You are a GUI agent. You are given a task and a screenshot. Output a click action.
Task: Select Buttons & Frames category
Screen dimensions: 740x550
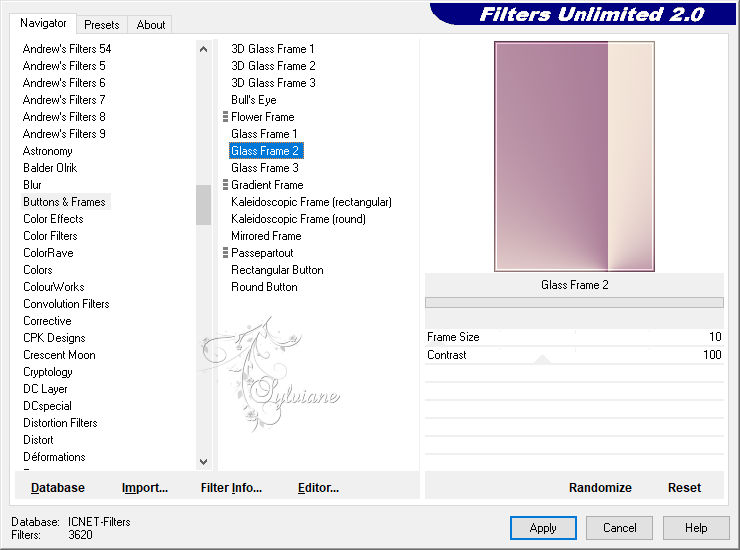(65, 202)
